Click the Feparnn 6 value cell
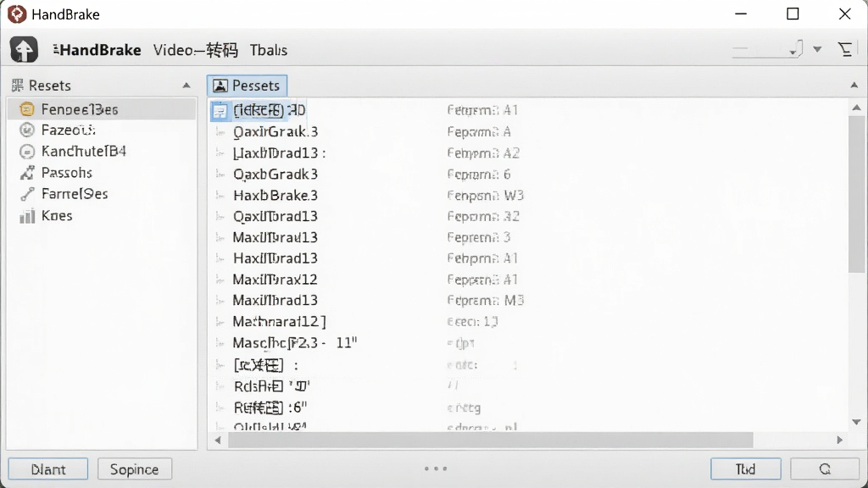Screen dimensions: 868x488 pos(479,175)
